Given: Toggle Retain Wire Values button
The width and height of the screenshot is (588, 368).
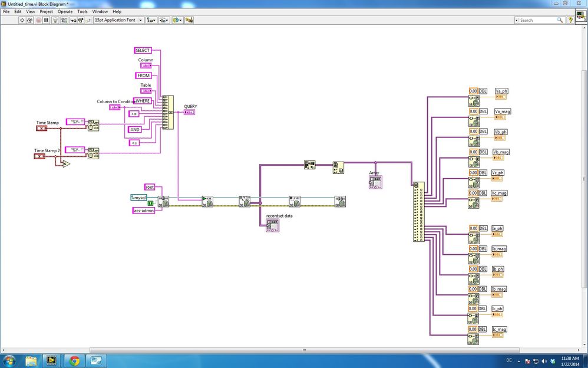Looking at the screenshot, I should pos(64,20).
